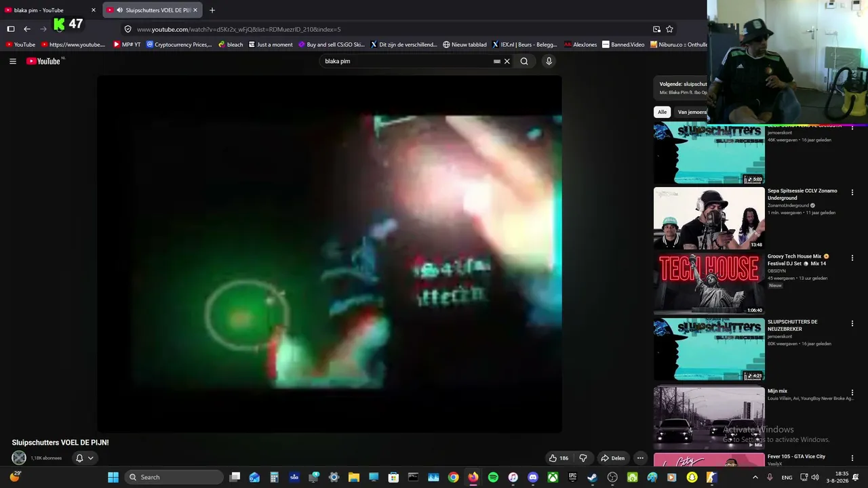Open the 'AlexJones' bookmark
This screenshot has width=868, height=488.
580,45
